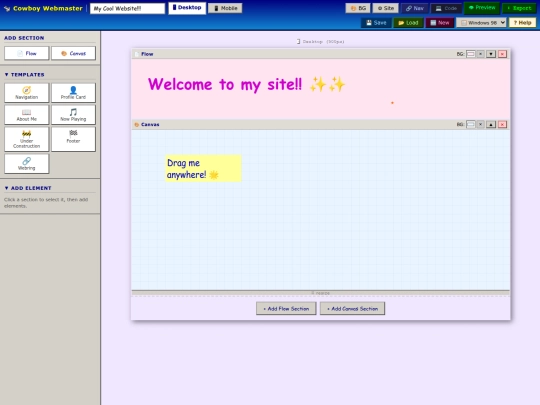The image size is (540, 405).
Task: Insert the Footer template
Action: click(x=73, y=139)
